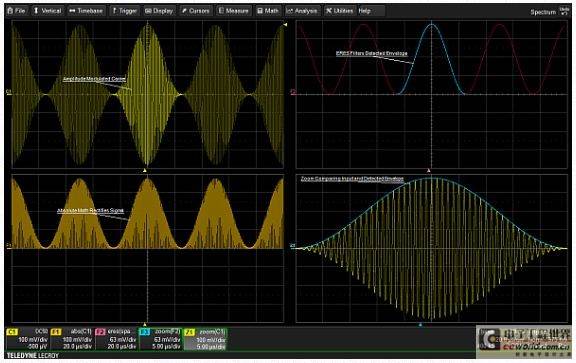Open the Z4 zoom(C1) descriptor box
The height and width of the screenshot is (363, 576).
tap(205, 339)
